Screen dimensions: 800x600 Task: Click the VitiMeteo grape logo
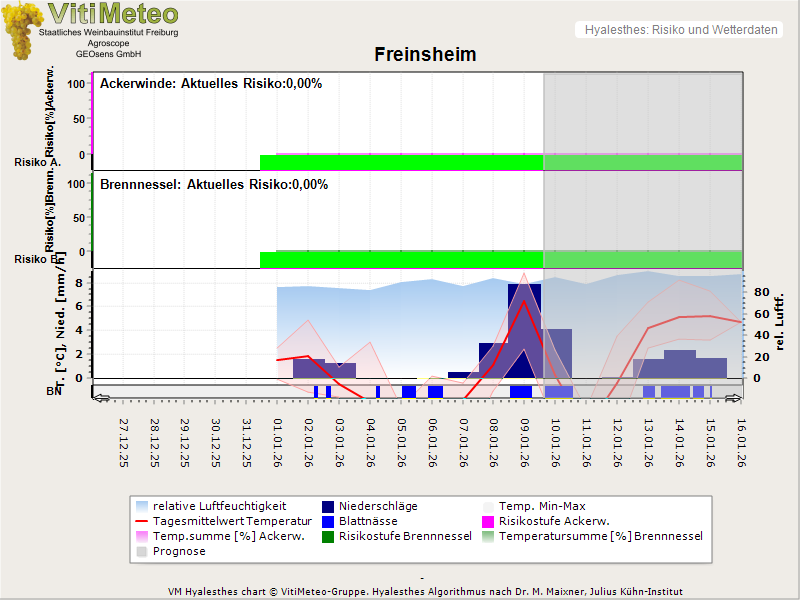click(x=20, y=30)
